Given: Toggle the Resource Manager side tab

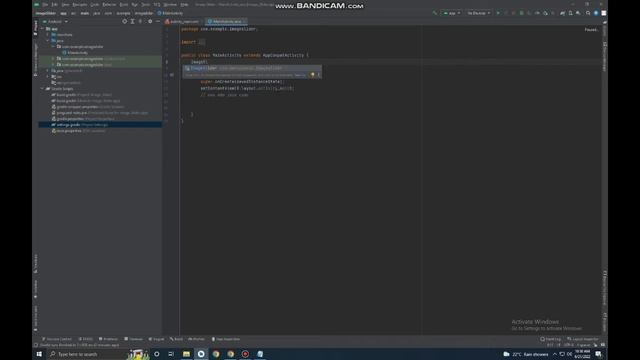Looking at the screenshot, I should coord(36,60).
